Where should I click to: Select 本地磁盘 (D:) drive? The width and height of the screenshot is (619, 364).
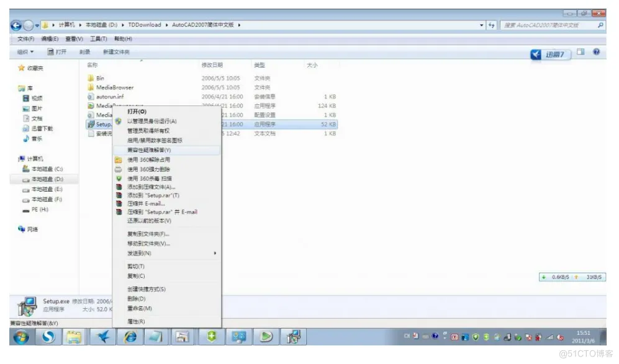(43, 179)
